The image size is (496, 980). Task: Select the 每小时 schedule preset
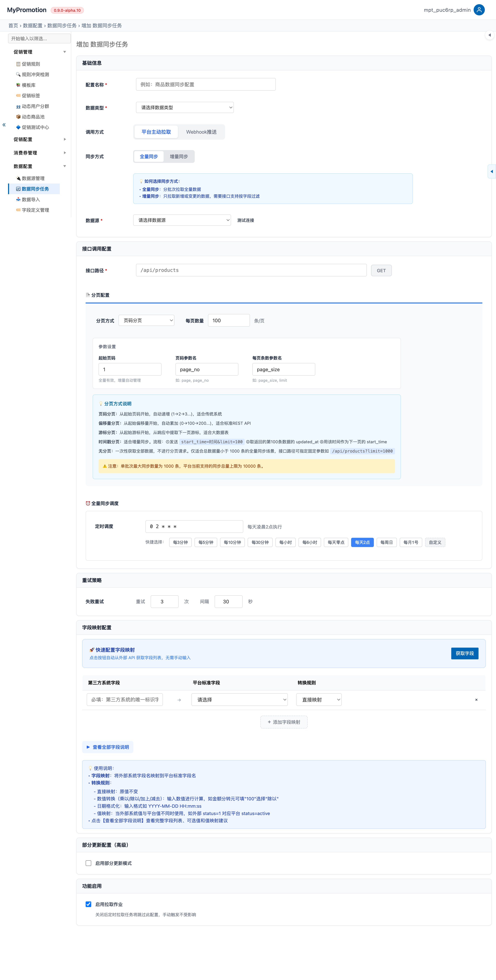tap(285, 542)
